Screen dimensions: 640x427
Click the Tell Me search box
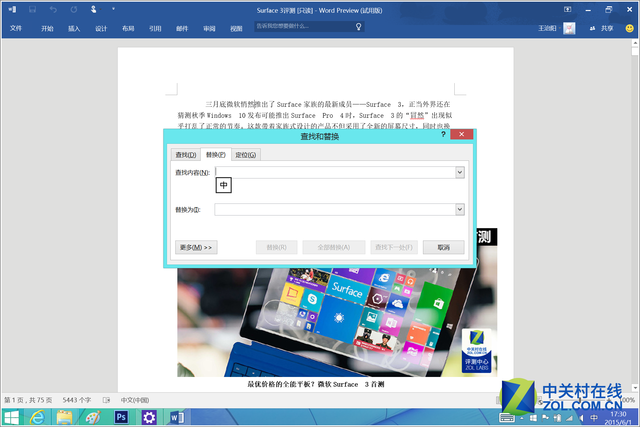(309, 27)
